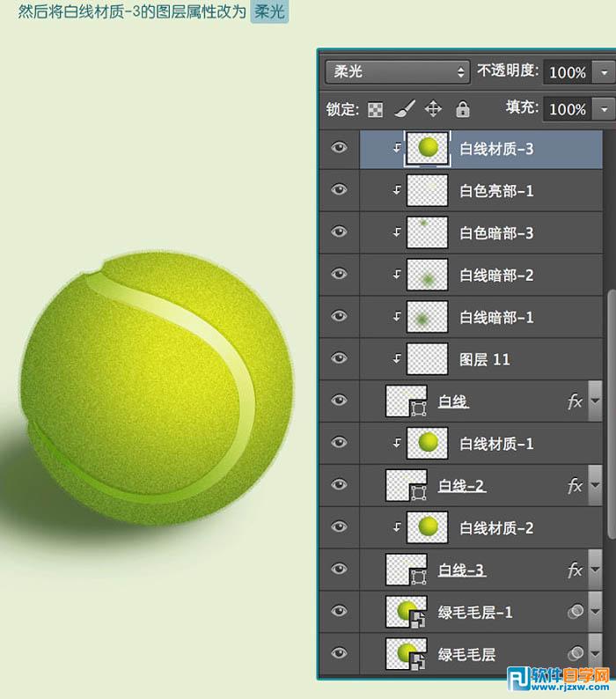This screenshot has width=616, height=699.
Task: Hide the 白线暗部-1 layer
Action: [339, 316]
